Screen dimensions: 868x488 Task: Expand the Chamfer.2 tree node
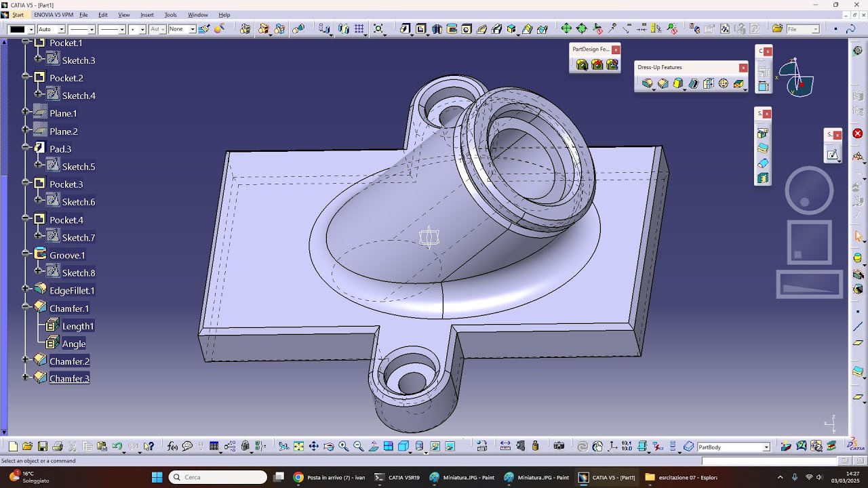point(25,360)
